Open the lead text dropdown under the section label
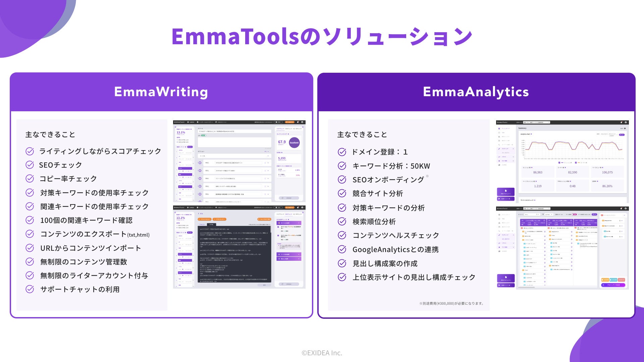Image resolution: width=644 pixels, height=362 pixels. (234, 156)
